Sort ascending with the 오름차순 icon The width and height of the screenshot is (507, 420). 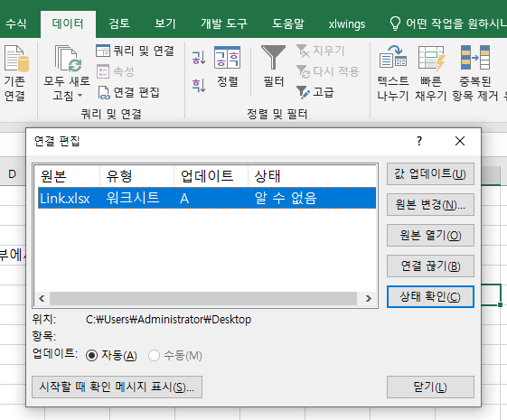[x=199, y=58]
